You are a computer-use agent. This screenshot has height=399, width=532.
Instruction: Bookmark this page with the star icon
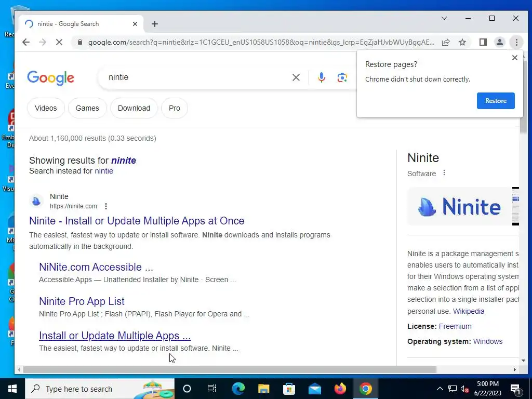462,42
